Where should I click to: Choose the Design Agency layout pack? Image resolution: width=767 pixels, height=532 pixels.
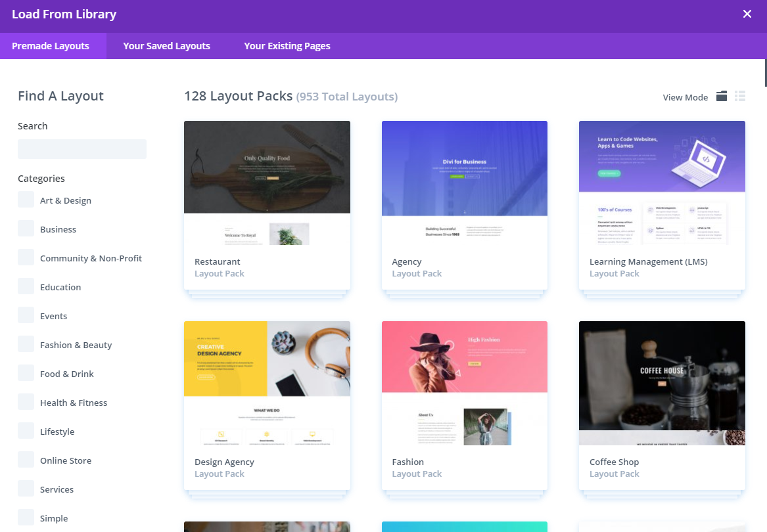coord(267,384)
